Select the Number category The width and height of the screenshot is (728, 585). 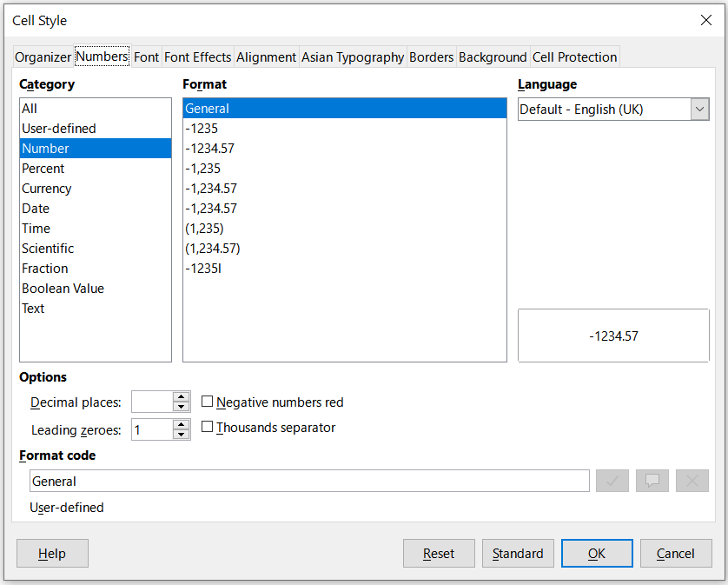click(96, 149)
